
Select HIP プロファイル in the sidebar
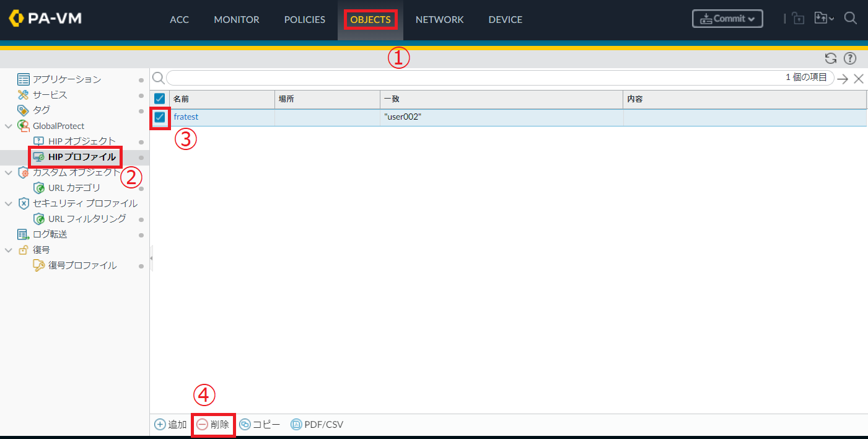(82, 157)
